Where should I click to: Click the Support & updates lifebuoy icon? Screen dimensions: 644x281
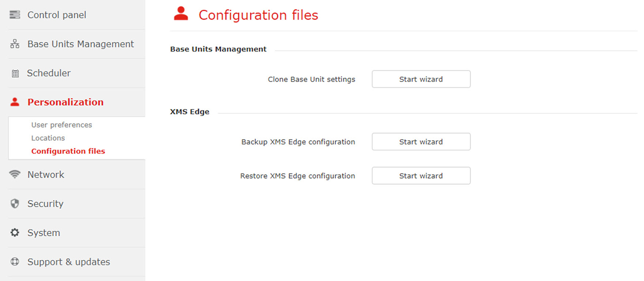(15, 262)
